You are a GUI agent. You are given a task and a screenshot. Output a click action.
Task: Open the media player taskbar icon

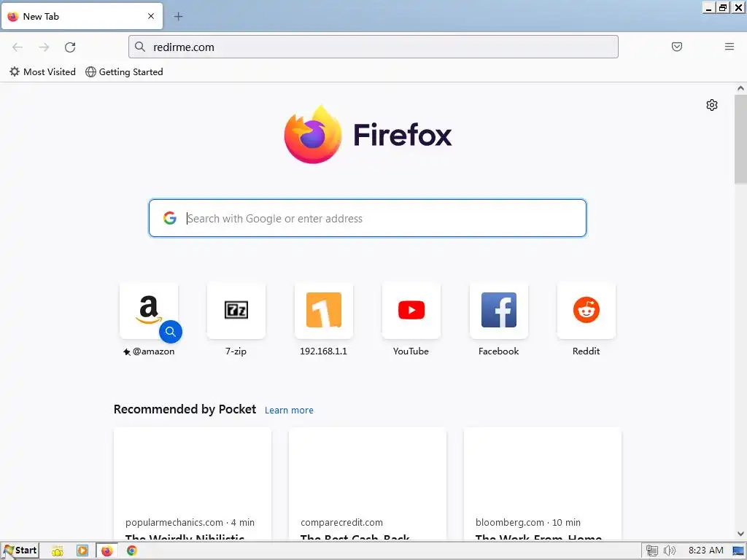click(82, 551)
